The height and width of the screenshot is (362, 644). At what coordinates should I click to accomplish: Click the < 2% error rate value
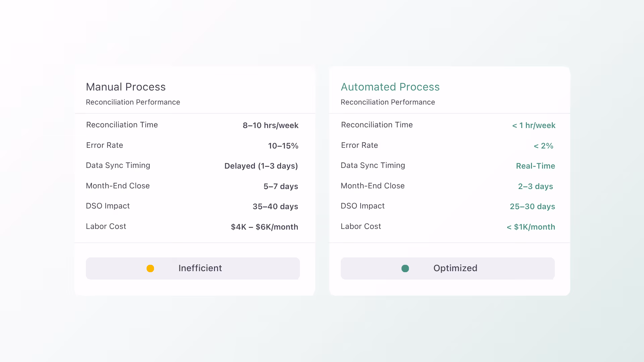tap(543, 146)
